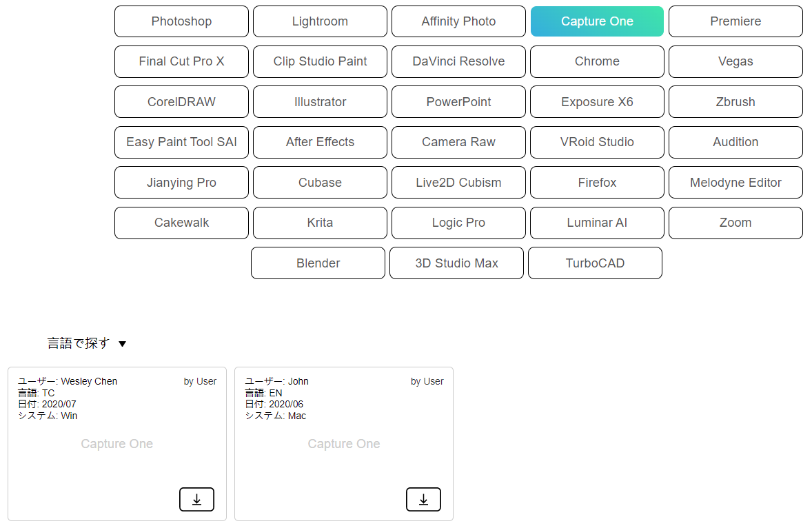Viewport: 812px width, 528px height.
Task: Choose the Lightroom category button
Action: click(320, 21)
